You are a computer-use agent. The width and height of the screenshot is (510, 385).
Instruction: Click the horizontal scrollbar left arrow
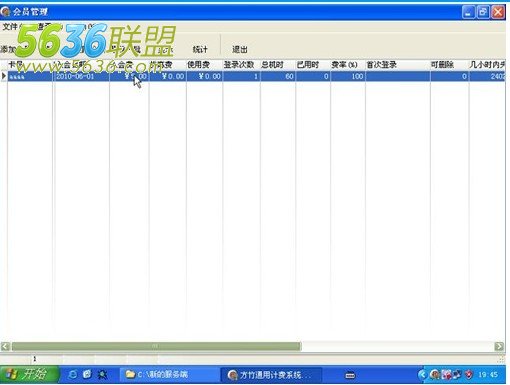tap(5, 346)
